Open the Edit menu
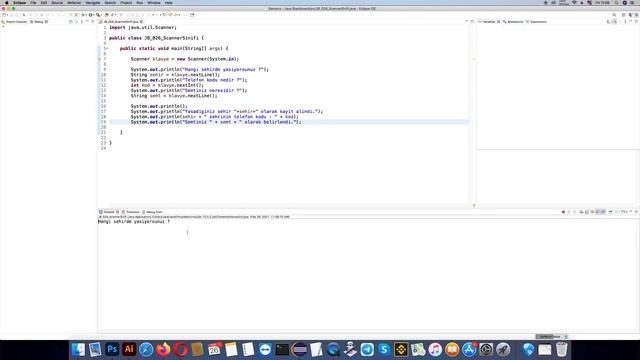Viewport: 640px width, 360px height. pyautogui.click(x=44, y=3)
